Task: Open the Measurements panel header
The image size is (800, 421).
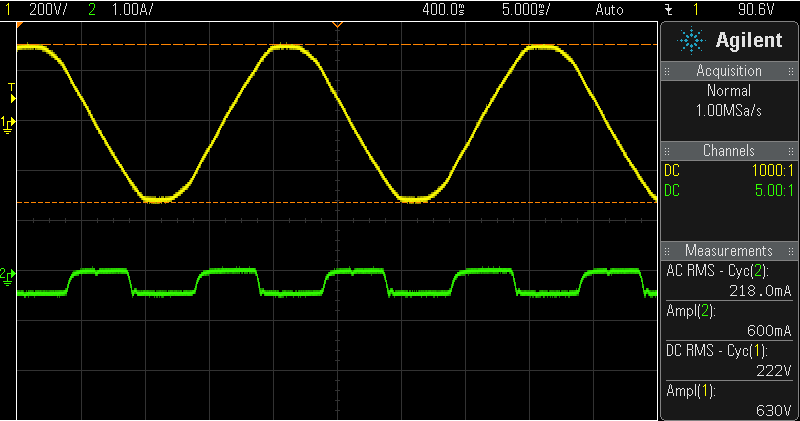Action: point(729,250)
